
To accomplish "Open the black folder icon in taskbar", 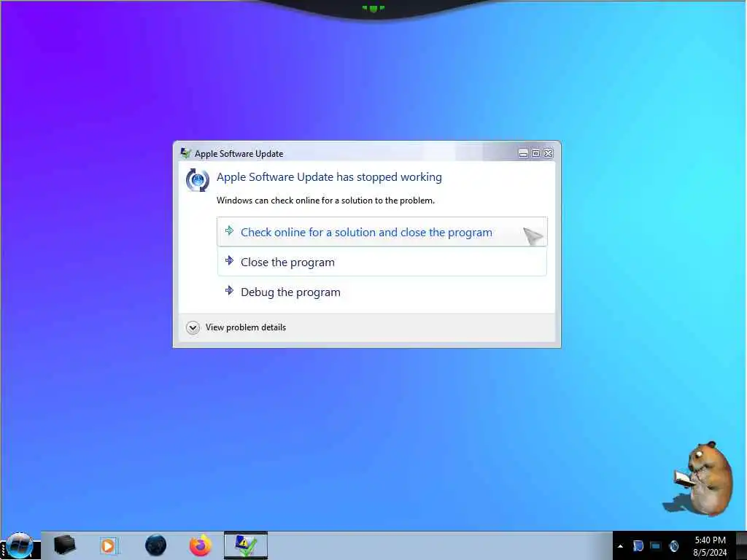I will click(64, 545).
